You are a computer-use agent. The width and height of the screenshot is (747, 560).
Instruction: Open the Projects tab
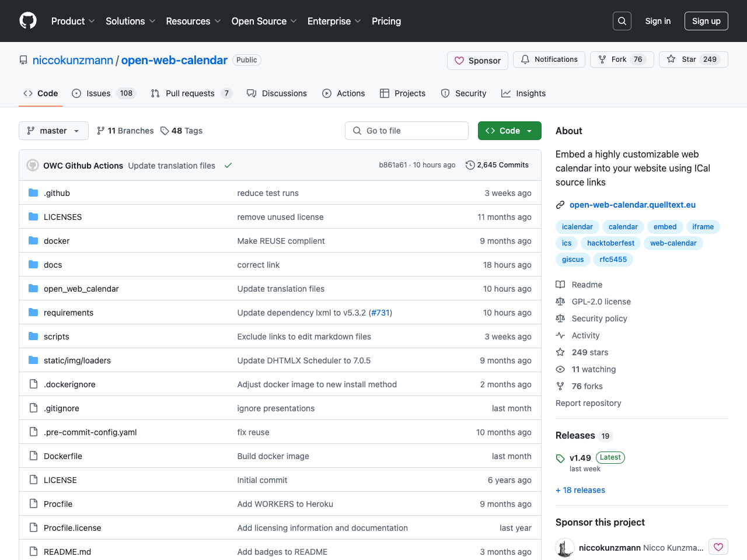pyautogui.click(x=403, y=93)
